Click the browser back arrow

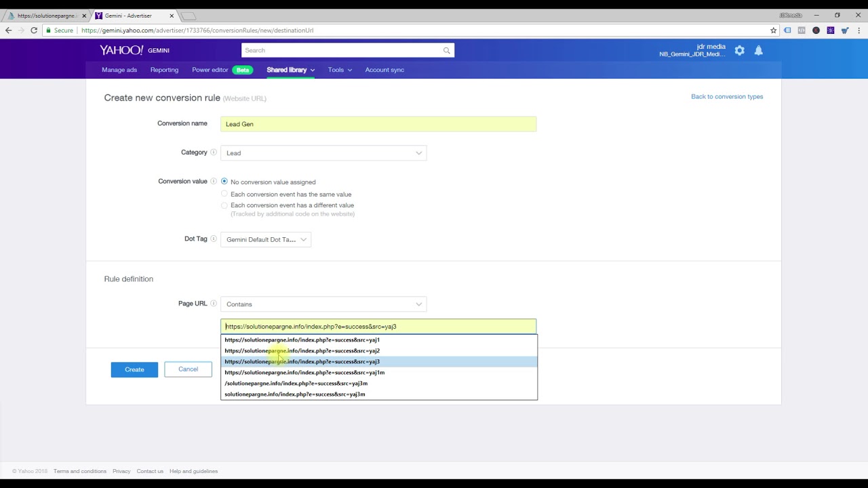tap(8, 30)
